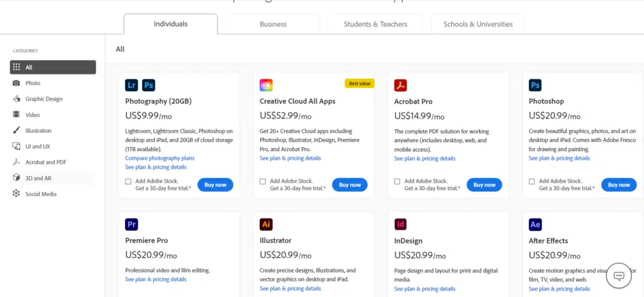Open the chat support bubble icon
Image resolution: width=644 pixels, height=297 pixels.
click(618, 276)
